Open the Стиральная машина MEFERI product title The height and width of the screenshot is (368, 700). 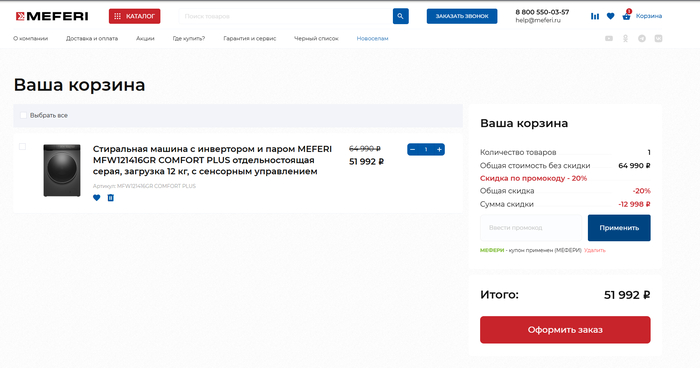click(x=212, y=160)
